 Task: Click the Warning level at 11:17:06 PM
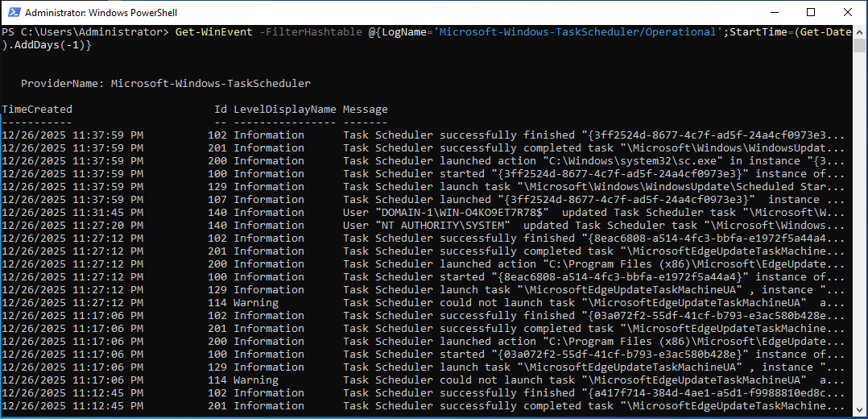pos(256,380)
